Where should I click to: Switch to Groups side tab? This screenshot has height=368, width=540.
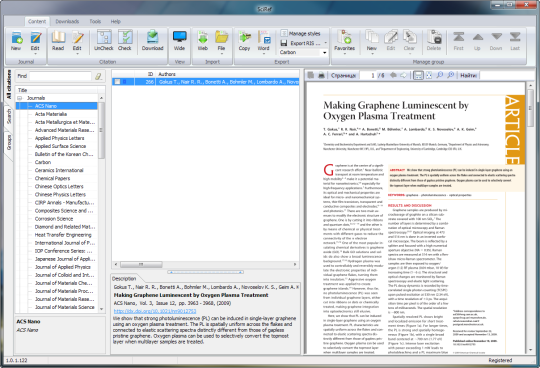tap(9, 142)
